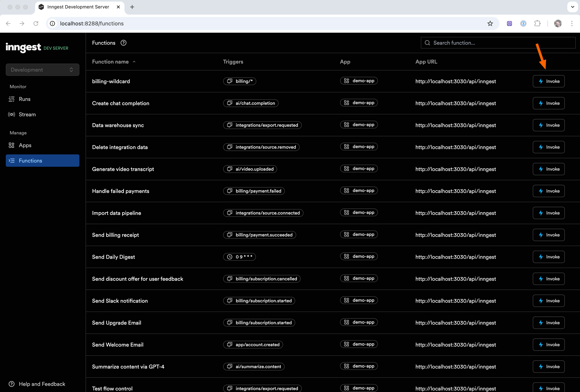This screenshot has width=580, height=392.
Task: Click the Search function input field
Action: click(502, 43)
